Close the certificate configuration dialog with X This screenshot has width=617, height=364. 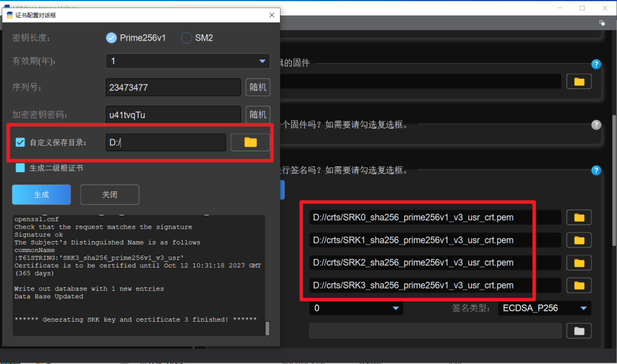tap(271, 15)
